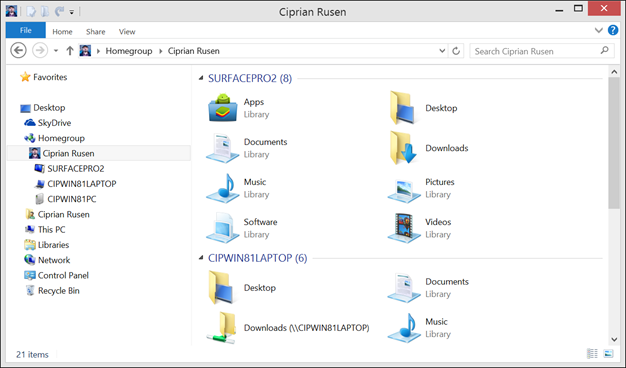This screenshot has height=368, width=626.
Task: Click the 21 items status text
Action: [x=32, y=354]
